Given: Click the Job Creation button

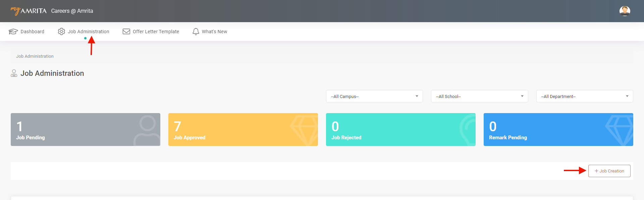Looking at the screenshot, I should point(609,171).
